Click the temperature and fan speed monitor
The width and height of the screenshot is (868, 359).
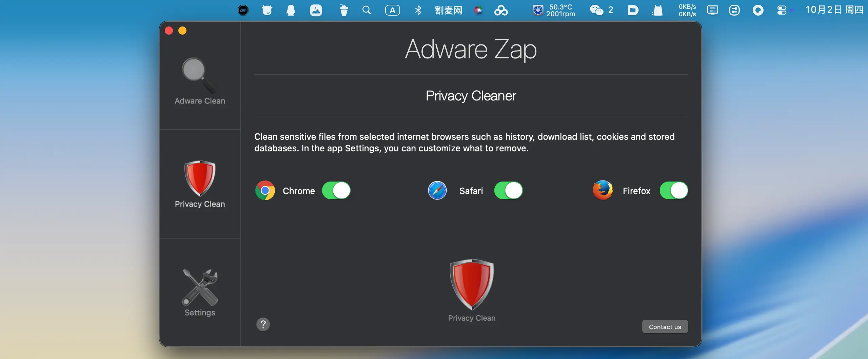click(554, 10)
